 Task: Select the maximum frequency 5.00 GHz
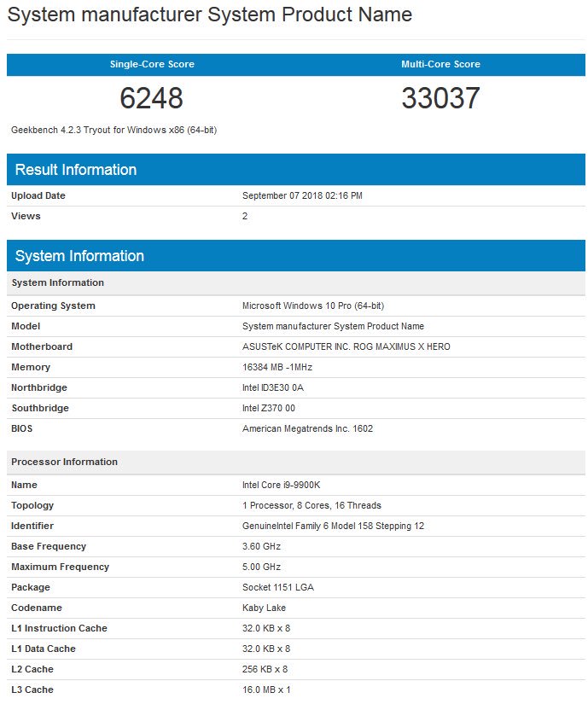[261, 567]
